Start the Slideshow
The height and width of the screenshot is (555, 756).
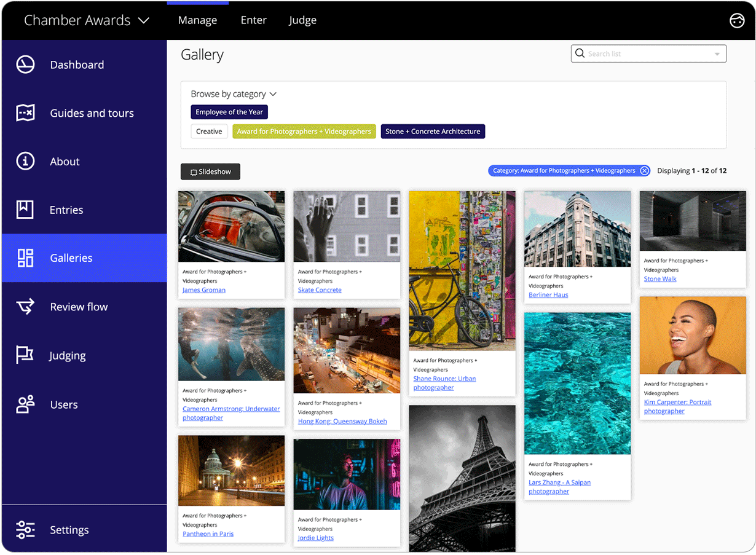click(x=210, y=171)
